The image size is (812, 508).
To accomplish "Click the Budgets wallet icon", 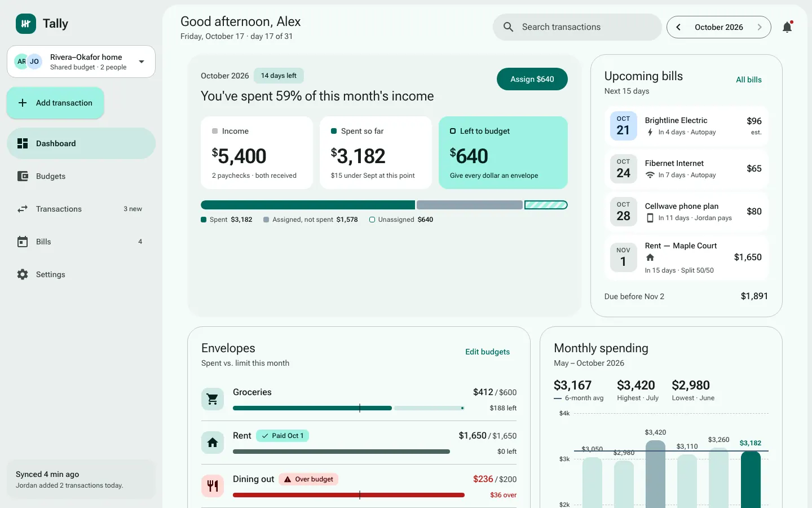I will click(x=23, y=176).
